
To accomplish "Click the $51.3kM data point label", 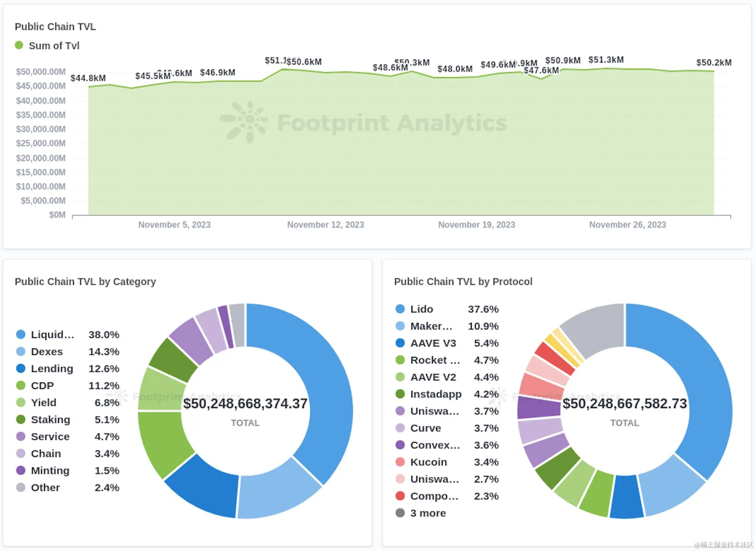I will click(606, 60).
